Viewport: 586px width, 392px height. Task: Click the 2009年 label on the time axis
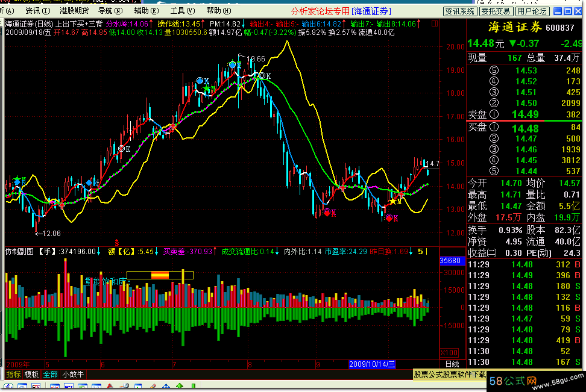pyautogui.click(x=18, y=364)
